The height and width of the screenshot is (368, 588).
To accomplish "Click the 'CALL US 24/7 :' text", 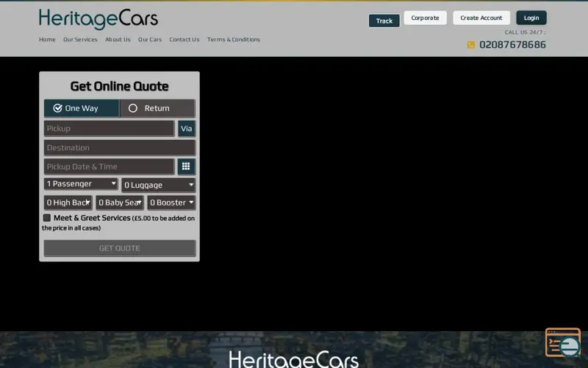I will point(525,32).
